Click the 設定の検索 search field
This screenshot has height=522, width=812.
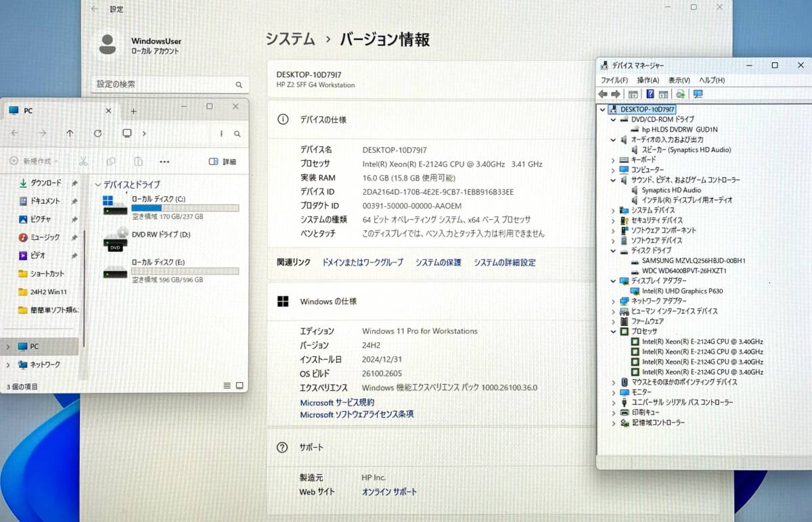point(170,85)
